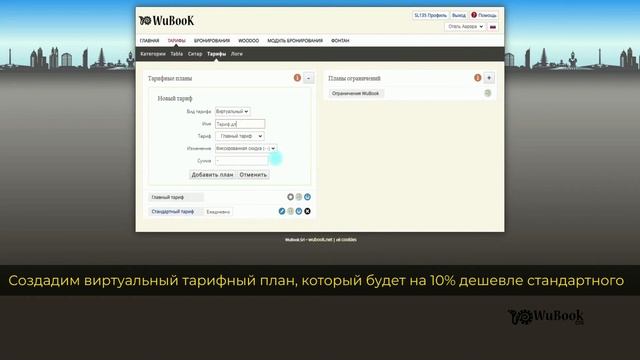Delete Стандартный тариф with the black X icon
Image resolution: width=640 pixels, height=360 pixels.
pos(307,211)
